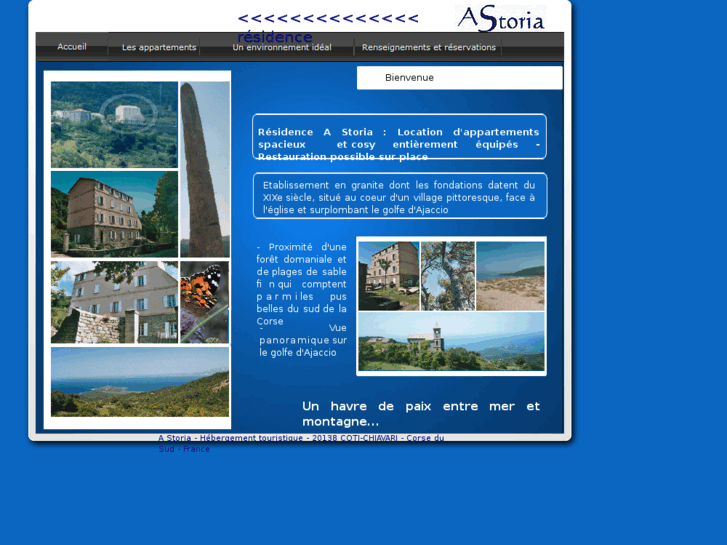Click the A Storia logo
The height and width of the screenshot is (545, 727).
tap(501, 19)
